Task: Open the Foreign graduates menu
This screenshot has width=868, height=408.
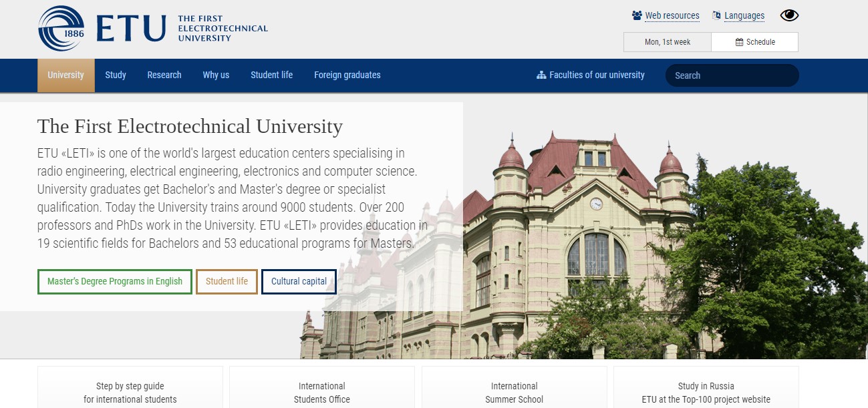Action: click(347, 75)
